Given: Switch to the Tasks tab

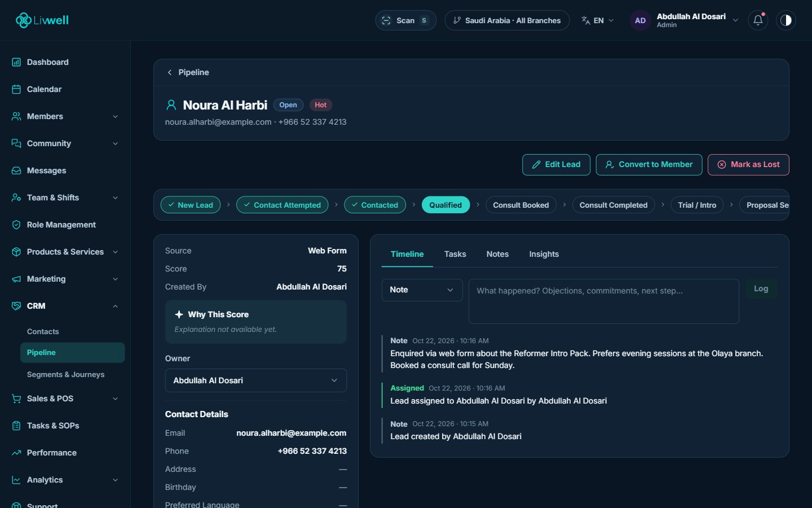Looking at the screenshot, I should click(455, 254).
